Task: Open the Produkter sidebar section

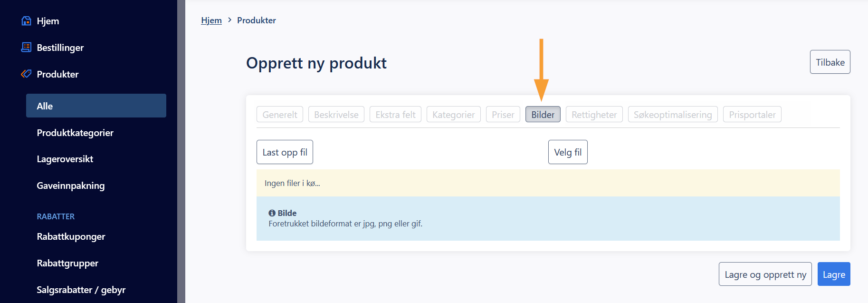Action: [57, 74]
